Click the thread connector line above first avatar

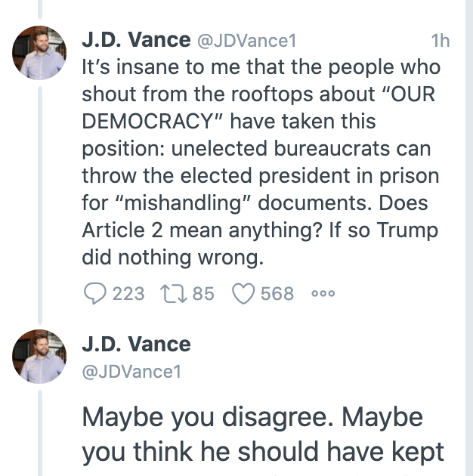40,11
